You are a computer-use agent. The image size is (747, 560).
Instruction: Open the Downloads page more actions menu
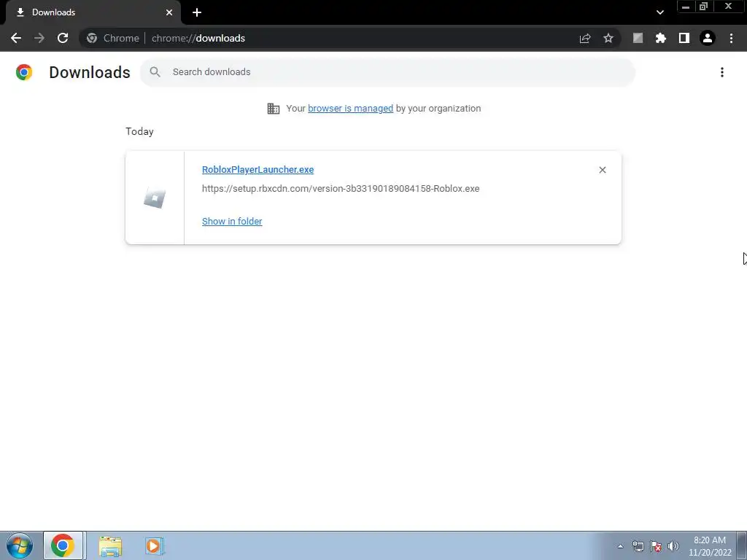coord(722,72)
